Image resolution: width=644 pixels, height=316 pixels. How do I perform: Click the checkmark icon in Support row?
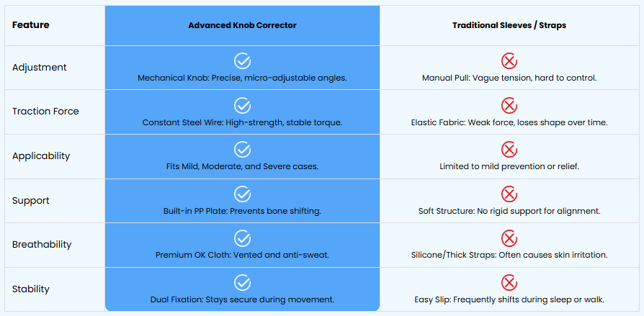[x=242, y=194]
